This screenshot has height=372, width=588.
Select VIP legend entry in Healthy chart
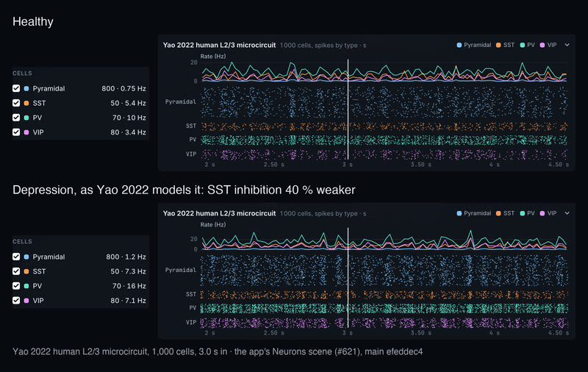[548, 45]
